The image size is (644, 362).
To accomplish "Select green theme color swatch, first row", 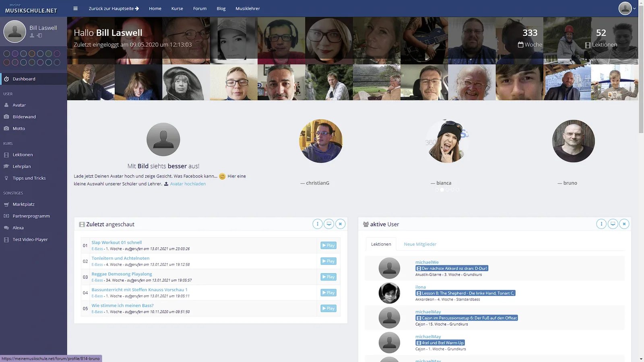I will pyautogui.click(x=49, y=53).
